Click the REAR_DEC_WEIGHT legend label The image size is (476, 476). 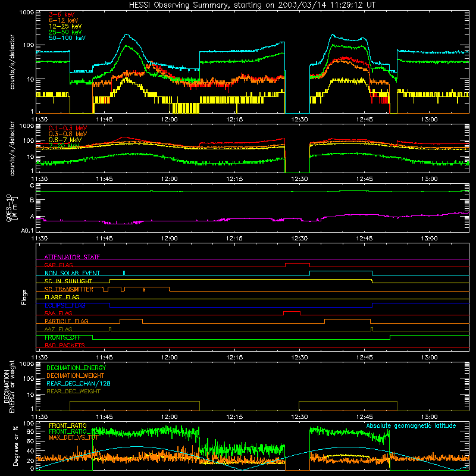pos(73,392)
